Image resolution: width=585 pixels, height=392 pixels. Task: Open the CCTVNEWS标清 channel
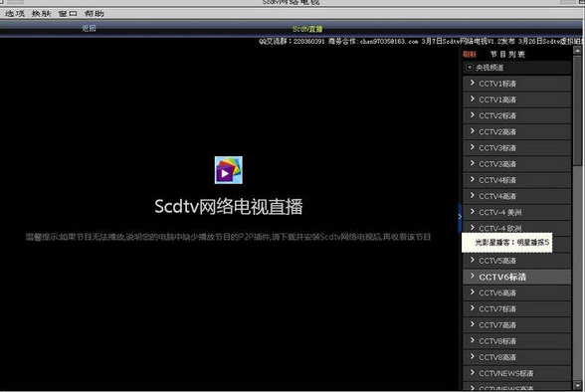517,373
